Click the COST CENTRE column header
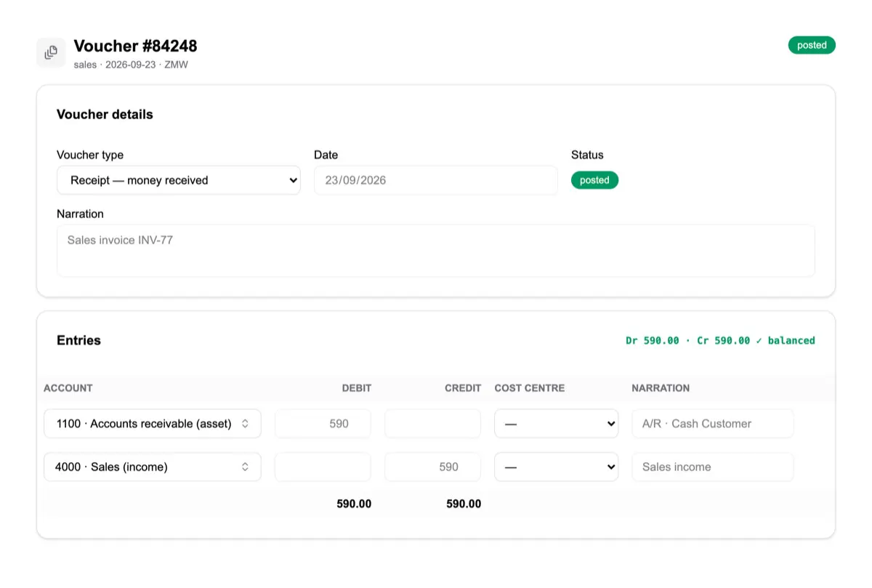The height and width of the screenshot is (588, 872). coord(530,388)
